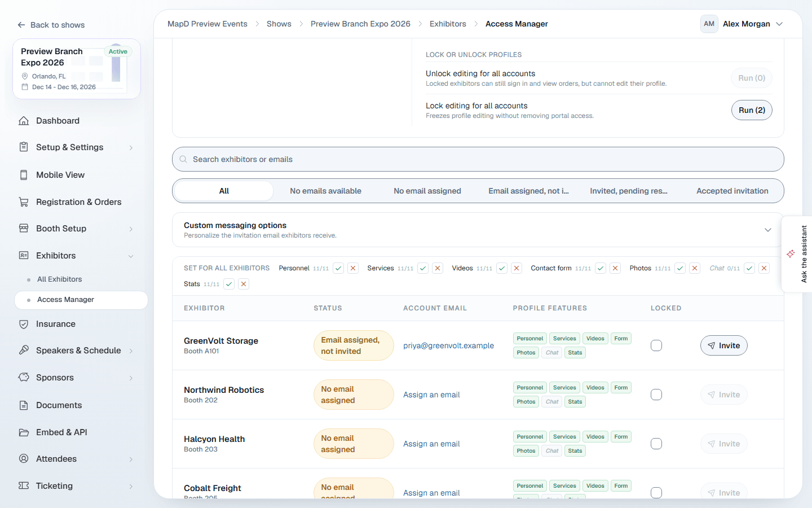Image resolution: width=812 pixels, height=508 pixels.
Task: Enable Services for all exhibitors with green check
Action: tap(423, 268)
